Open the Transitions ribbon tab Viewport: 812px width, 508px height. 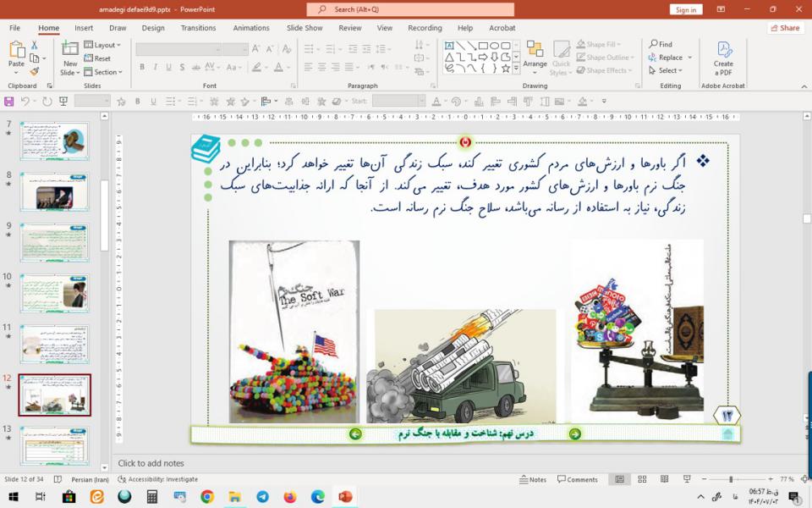(198, 28)
